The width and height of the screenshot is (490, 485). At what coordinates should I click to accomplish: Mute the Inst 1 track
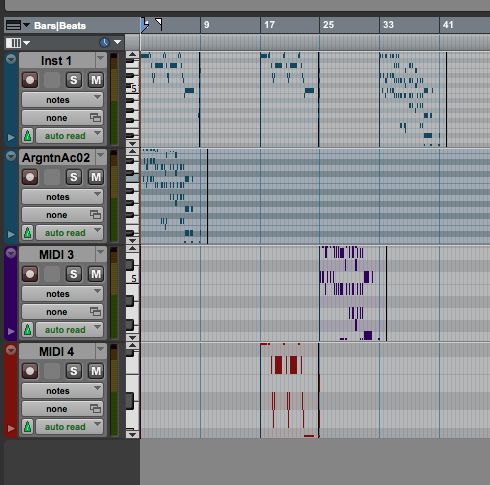pyautogui.click(x=96, y=80)
